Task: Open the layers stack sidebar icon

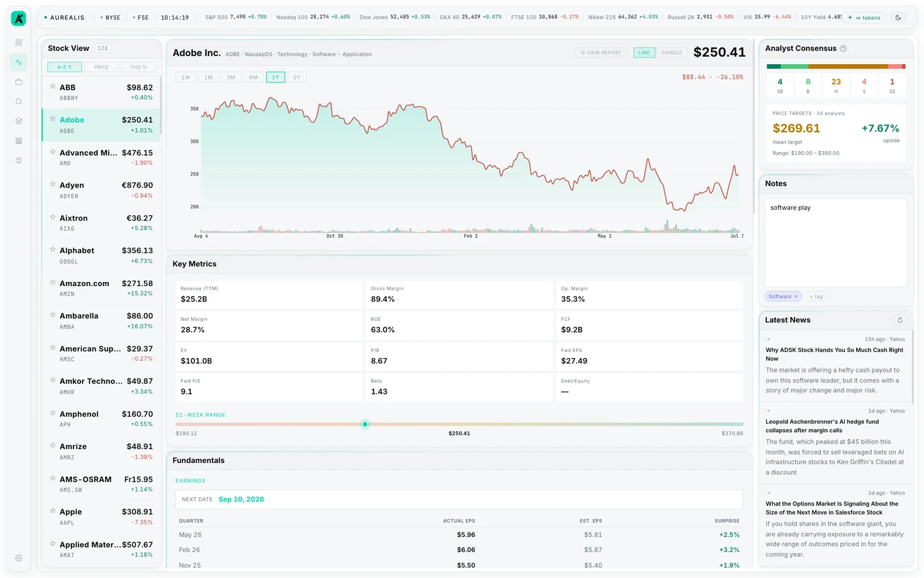Action: tap(18, 121)
